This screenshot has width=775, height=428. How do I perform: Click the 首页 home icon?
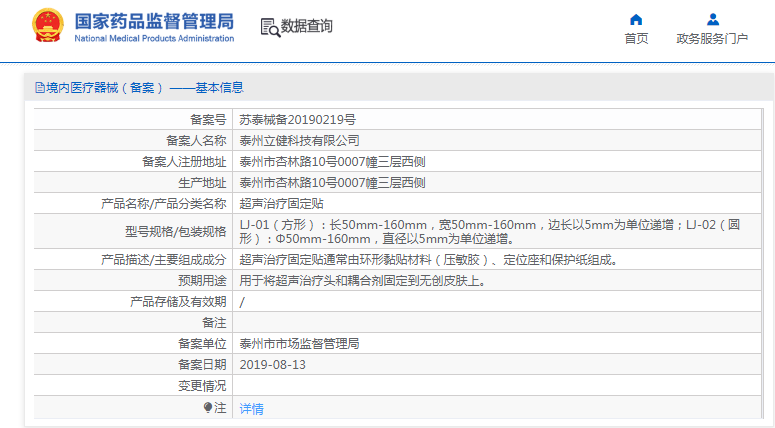coord(636,19)
